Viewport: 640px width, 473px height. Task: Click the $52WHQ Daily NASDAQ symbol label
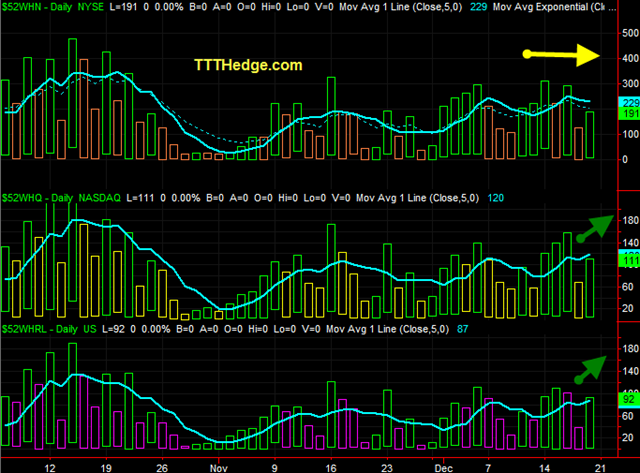click(x=61, y=198)
